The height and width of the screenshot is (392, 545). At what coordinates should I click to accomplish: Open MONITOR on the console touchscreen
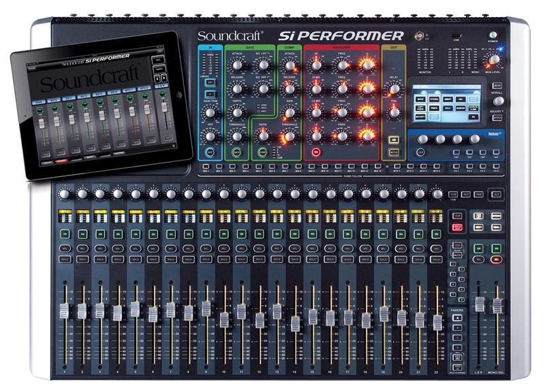[461, 108]
